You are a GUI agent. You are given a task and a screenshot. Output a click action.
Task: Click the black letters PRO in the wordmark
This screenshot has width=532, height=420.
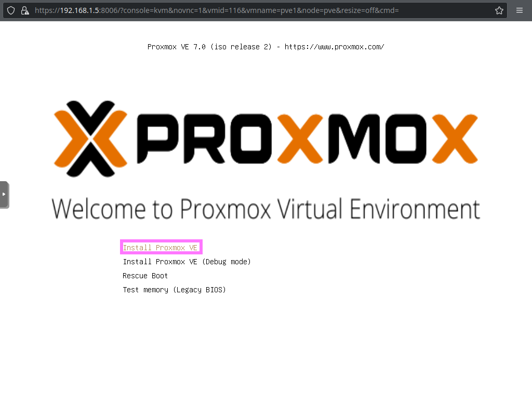point(205,139)
